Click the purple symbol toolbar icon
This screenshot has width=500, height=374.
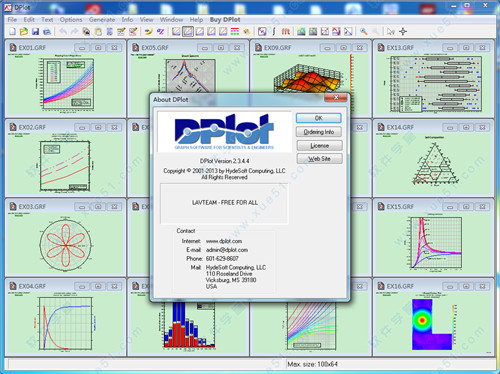(x=160, y=31)
